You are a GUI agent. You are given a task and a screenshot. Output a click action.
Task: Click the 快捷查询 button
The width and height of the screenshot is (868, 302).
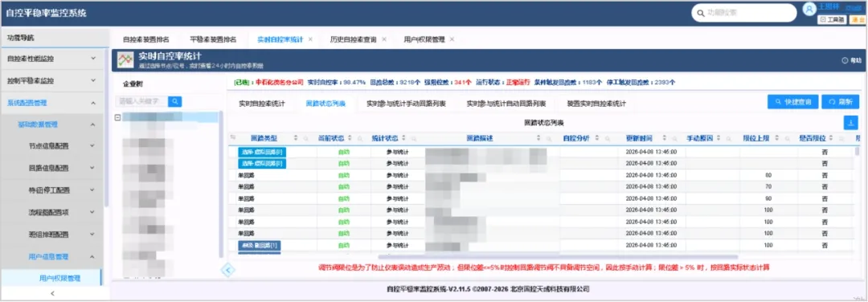[x=793, y=102]
